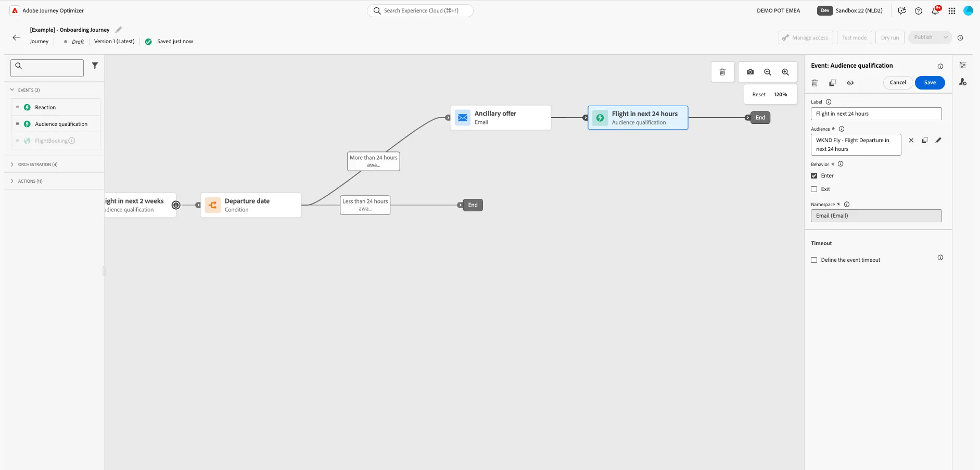The height and width of the screenshot is (470, 980).
Task: Expand the ORCHESTRATION section
Action: coord(12,164)
